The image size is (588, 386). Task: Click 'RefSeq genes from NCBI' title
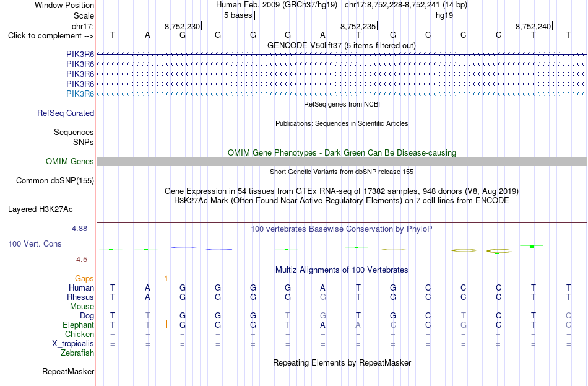tap(342, 104)
